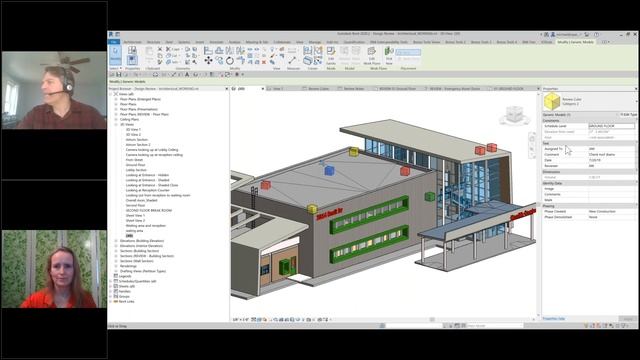Screen dimensions: 640x360
Task: Click the Measure tool in Measure panel
Action: pyautogui.click(x=292, y=60)
